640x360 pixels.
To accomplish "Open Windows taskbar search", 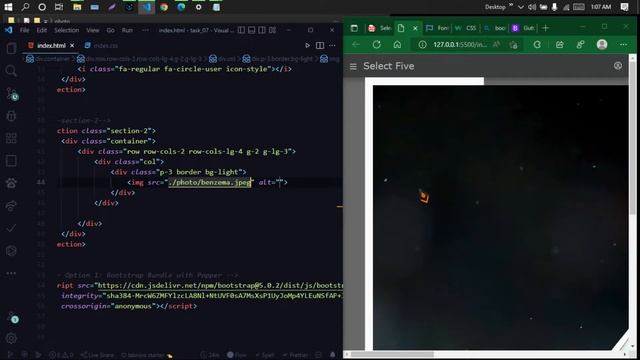I will click(x=25, y=7).
